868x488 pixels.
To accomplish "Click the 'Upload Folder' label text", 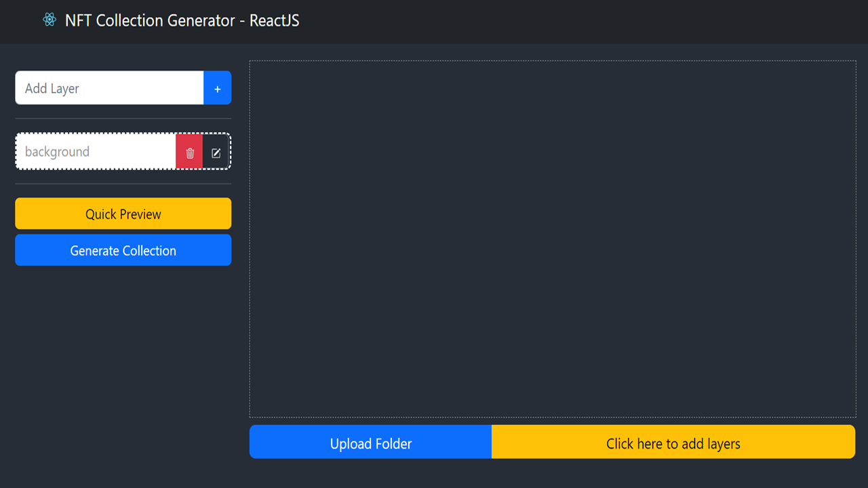I will (x=370, y=444).
